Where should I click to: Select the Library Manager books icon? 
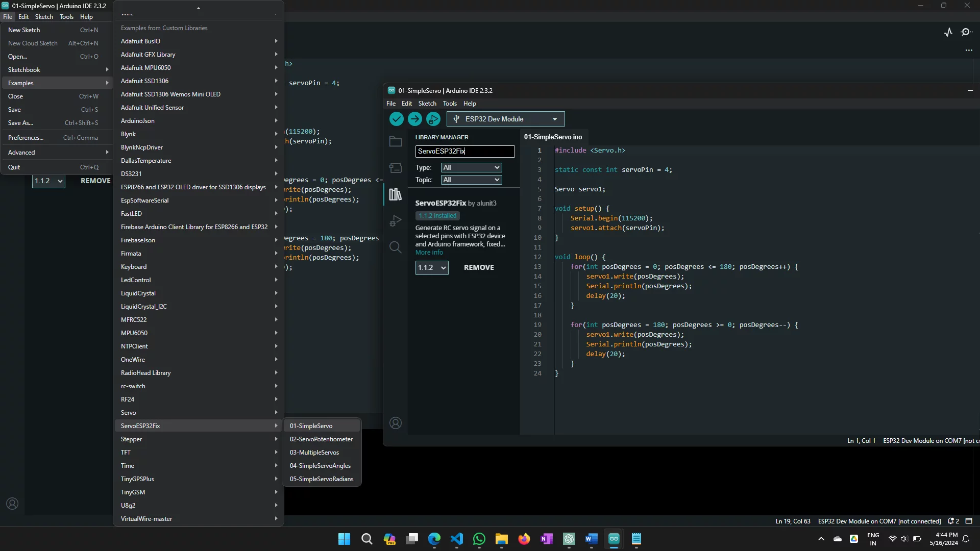pos(396,194)
